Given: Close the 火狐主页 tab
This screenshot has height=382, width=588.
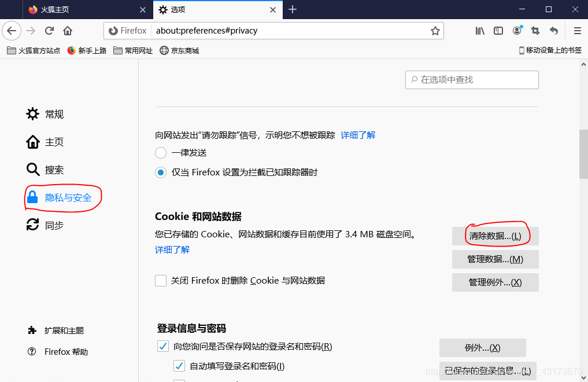Looking at the screenshot, I should click(142, 10).
